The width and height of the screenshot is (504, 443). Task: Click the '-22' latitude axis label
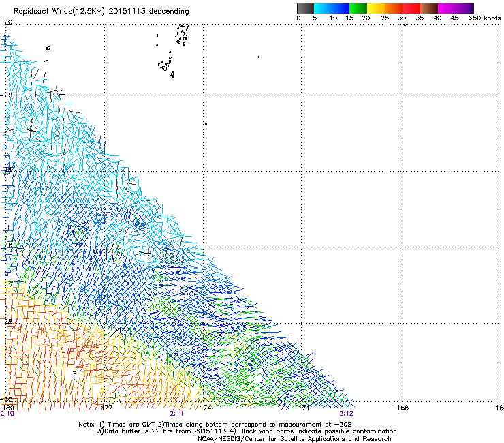coord(6,95)
